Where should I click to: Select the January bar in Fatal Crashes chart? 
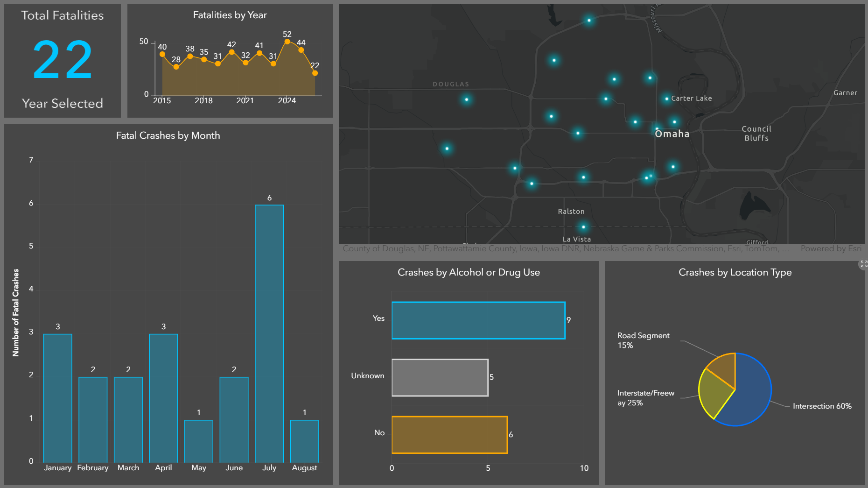point(58,398)
